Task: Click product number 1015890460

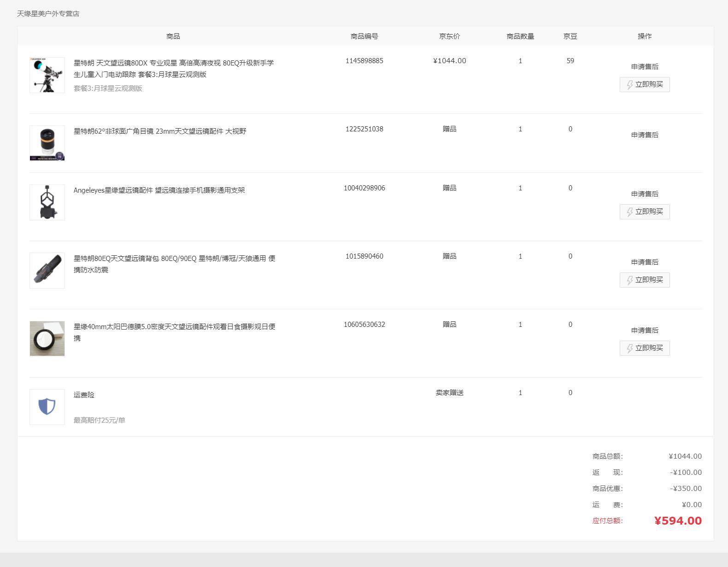Action: (x=364, y=256)
